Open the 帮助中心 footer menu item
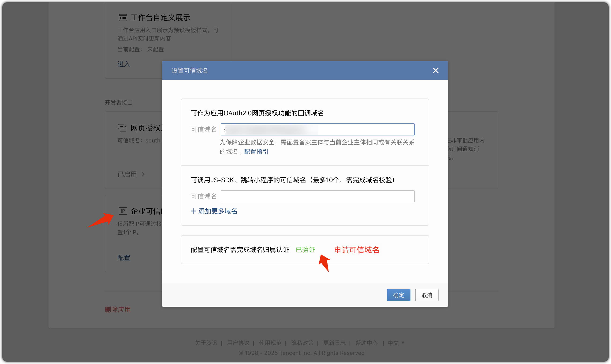Screen dimensions: 611x364 (366, 343)
